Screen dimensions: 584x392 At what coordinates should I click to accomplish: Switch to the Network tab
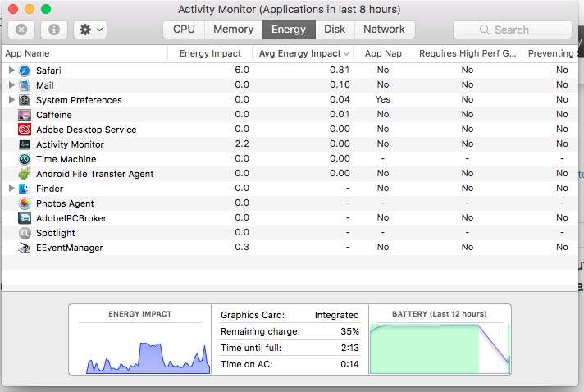(384, 30)
